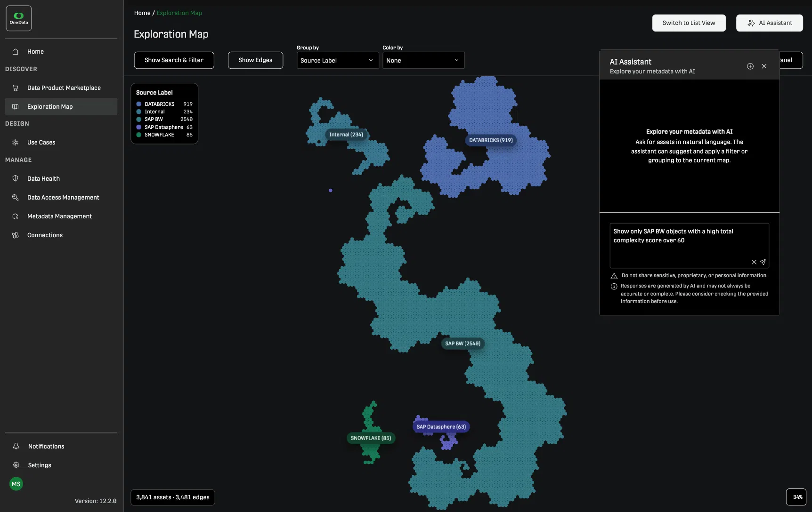
Task: Select the SAP Datasphere (63) cluster label
Action: (x=441, y=427)
